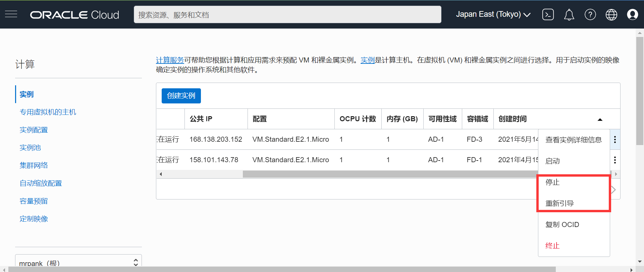Click page scrollbar up arrow
Screen dimensions: 644x272
click(640, 33)
